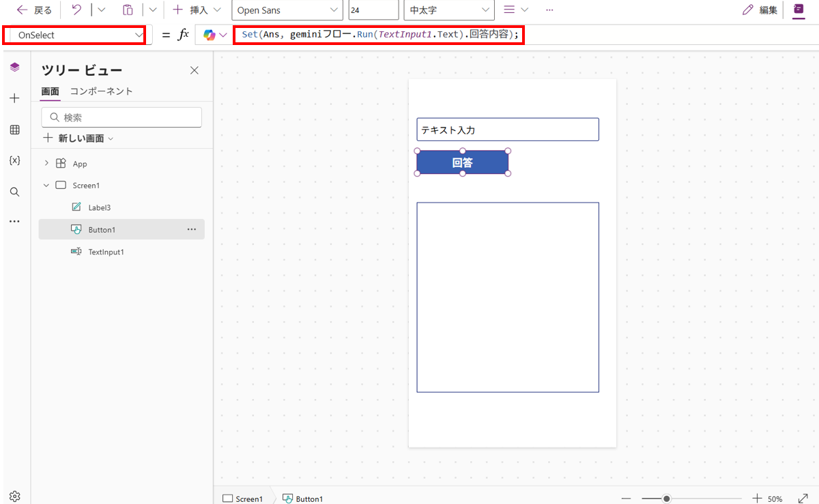
Task: Click the zoom slider handle
Action: point(667,499)
